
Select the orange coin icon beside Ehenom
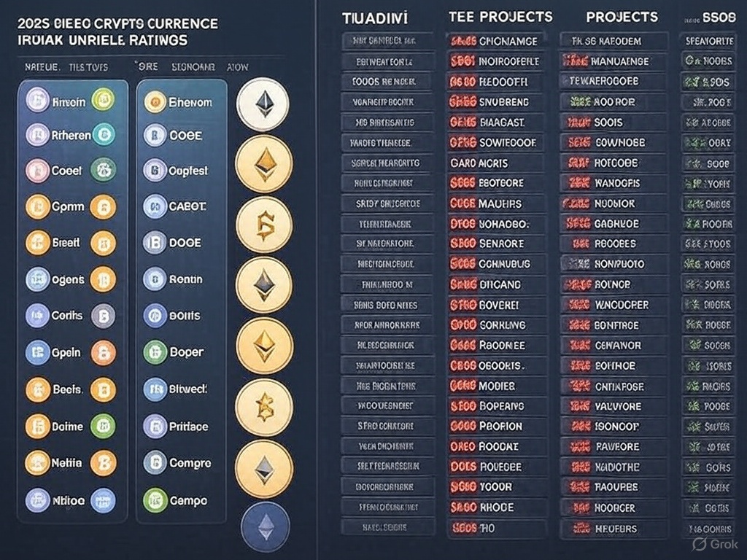[155, 102]
